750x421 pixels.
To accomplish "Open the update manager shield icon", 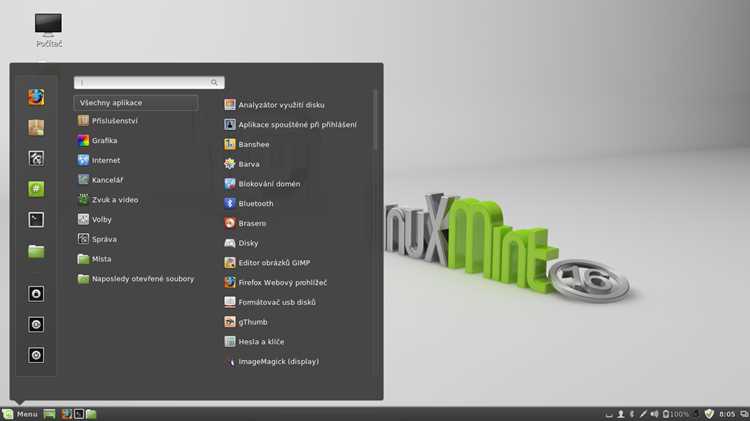I will (x=709, y=414).
